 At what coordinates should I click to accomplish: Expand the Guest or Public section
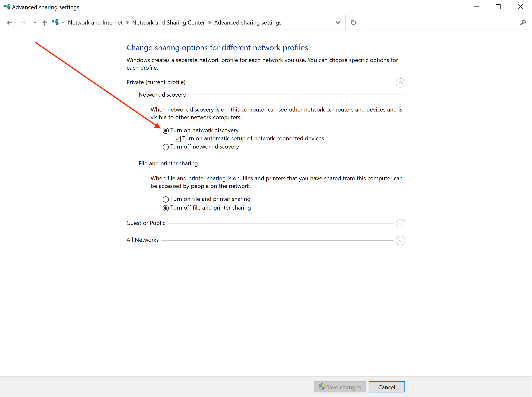pyautogui.click(x=400, y=224)
